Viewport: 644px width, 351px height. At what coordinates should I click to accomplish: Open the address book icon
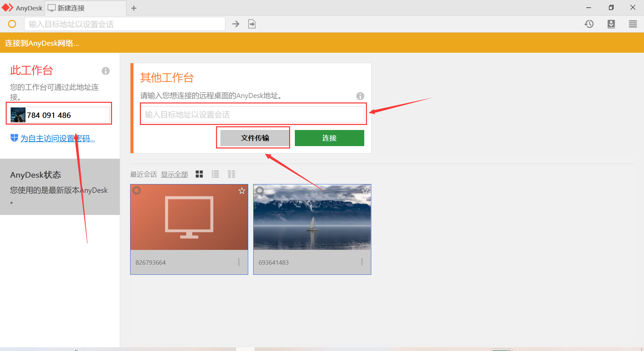611,24
